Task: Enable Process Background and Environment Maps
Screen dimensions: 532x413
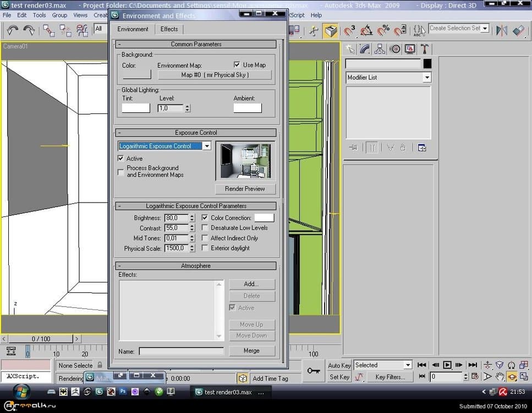Action: coord(121,172)
